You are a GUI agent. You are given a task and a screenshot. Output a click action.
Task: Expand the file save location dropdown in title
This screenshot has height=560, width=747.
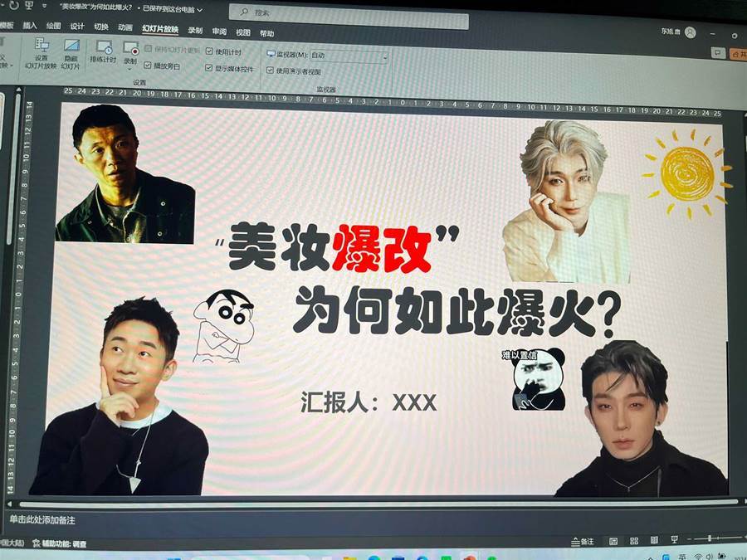tap(200, 8)
